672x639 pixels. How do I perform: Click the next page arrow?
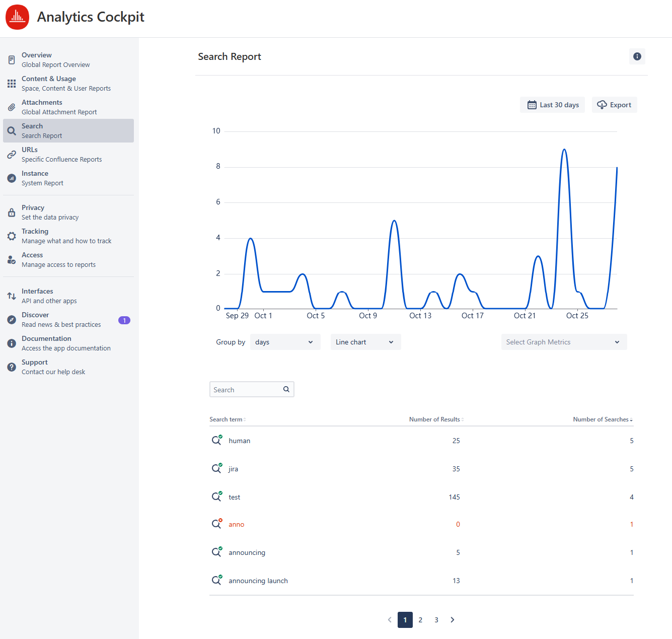[x=452, y=620]
